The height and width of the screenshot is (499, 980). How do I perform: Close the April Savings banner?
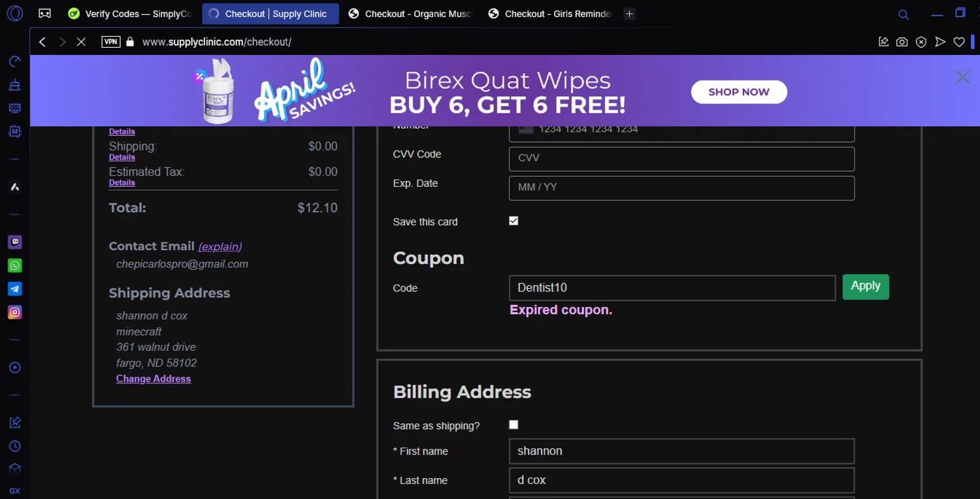962,77
